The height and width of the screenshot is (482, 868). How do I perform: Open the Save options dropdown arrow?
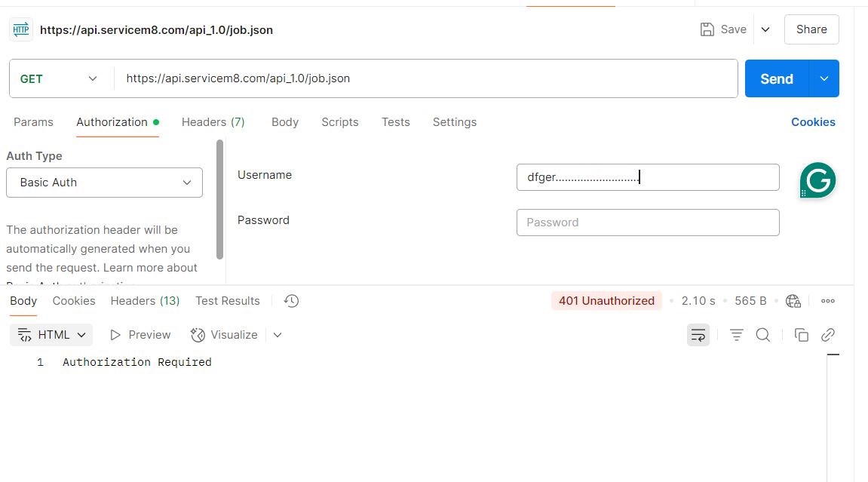pos(765,29)
